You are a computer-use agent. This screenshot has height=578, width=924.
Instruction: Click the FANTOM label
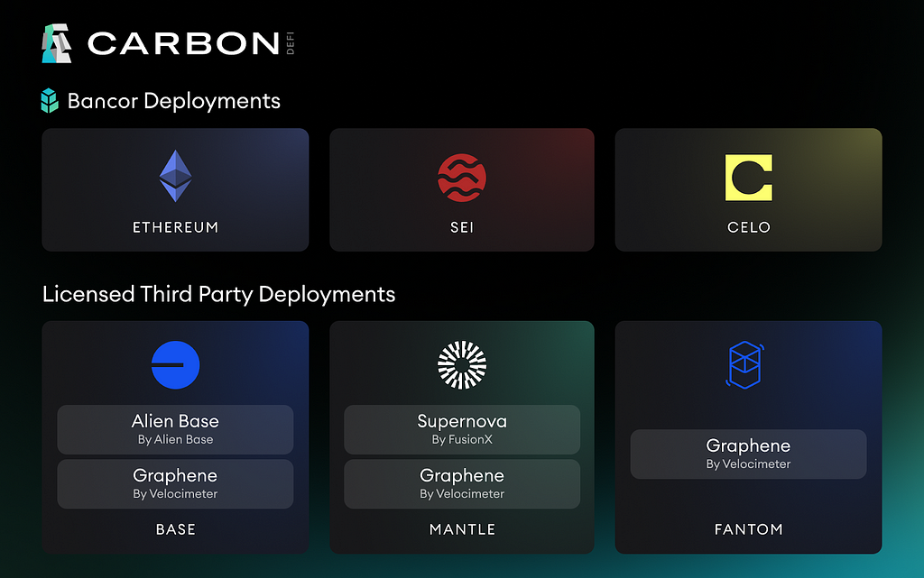[x=748, y=529]
